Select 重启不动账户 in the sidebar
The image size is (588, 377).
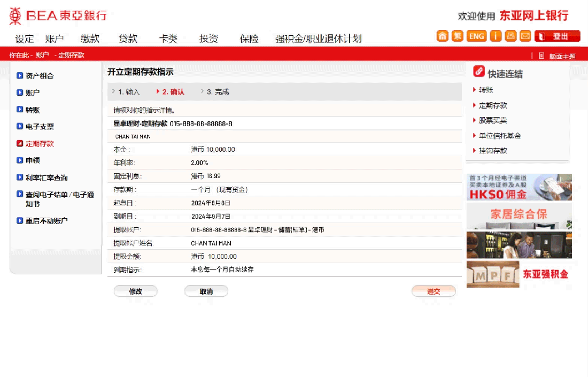tap(47, 221)
